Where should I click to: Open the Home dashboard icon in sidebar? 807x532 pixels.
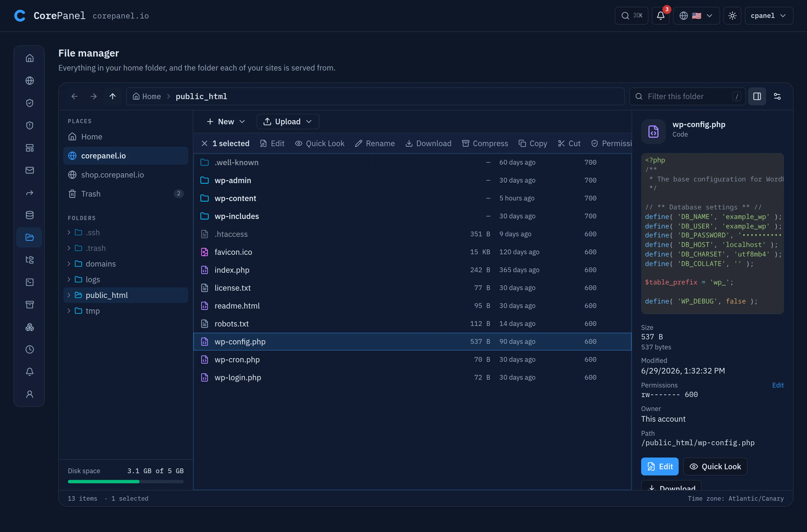pos(29,58)
